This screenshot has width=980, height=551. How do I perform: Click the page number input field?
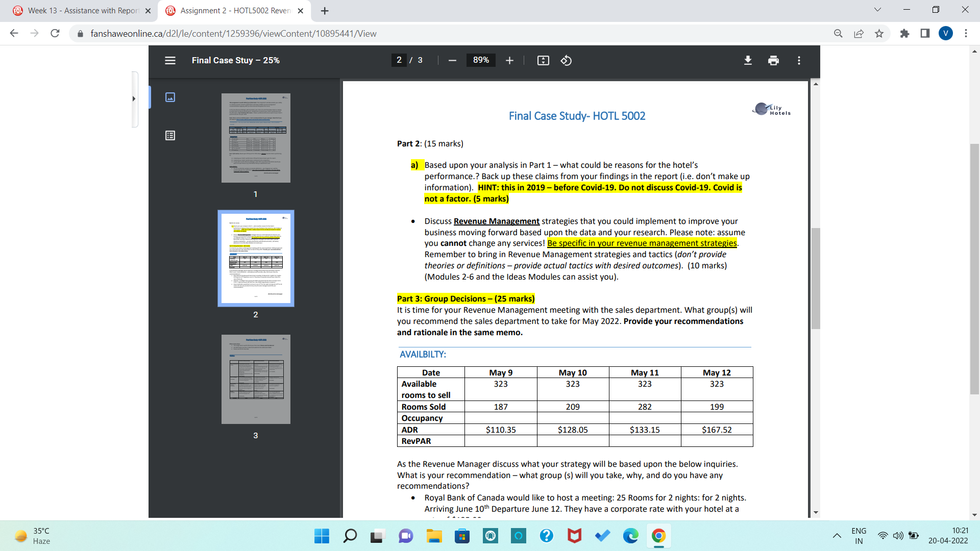(399, 60)
